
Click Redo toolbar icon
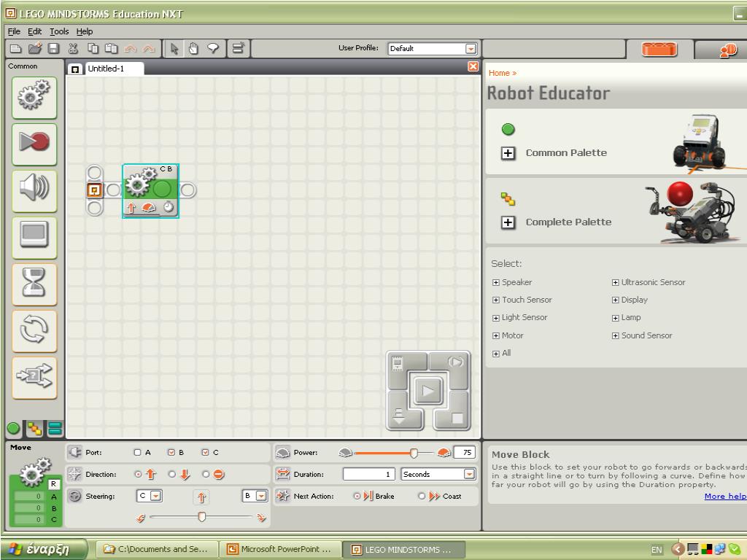point(149,49)
